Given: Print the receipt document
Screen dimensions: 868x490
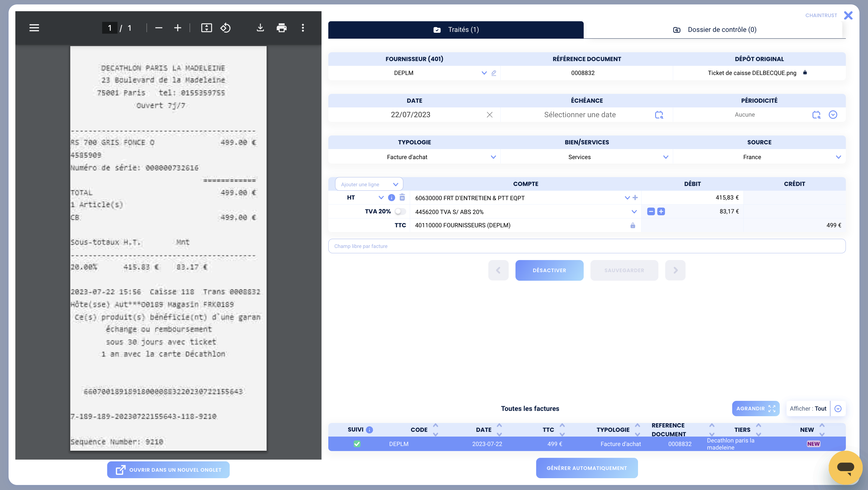Looking at the screenshot, I should click(x=282, y=28).
